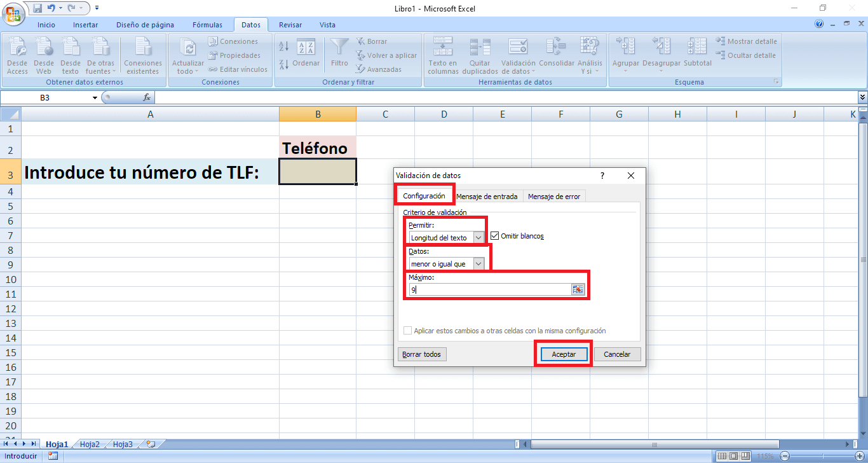This screenshot has height=463, width=868.
Task: Open Conexiones in ribbon
Action: 233,41
